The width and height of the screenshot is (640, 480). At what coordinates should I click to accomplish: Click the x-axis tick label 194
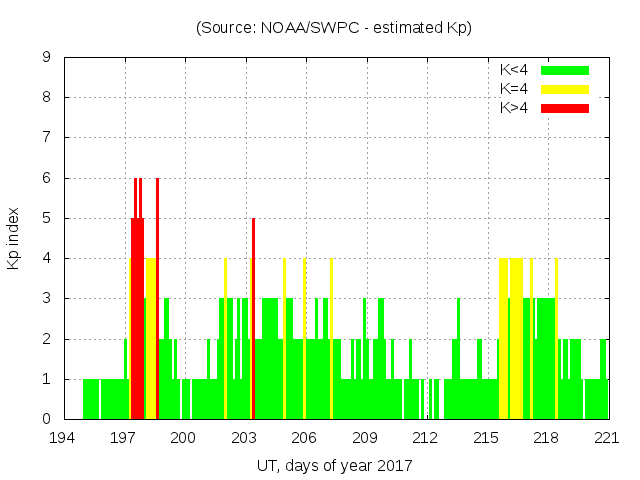(x=64, y=438)
